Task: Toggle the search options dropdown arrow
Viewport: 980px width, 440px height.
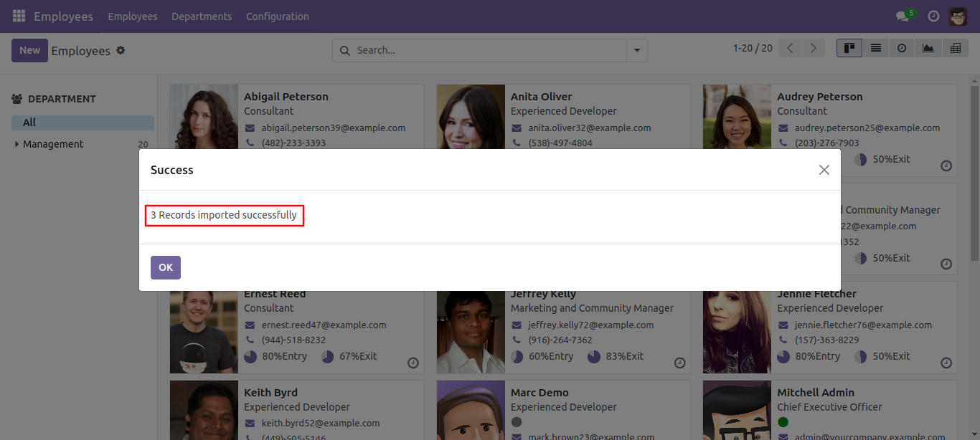Action: tap(636, 51)
